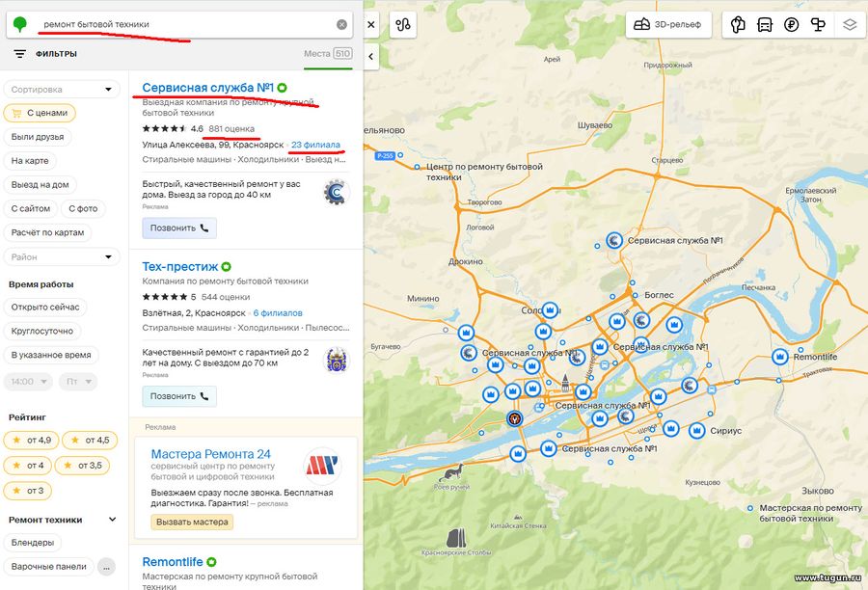Open the Сортировка dropdown
Viewport: 868px width, 590px height.
62,89
